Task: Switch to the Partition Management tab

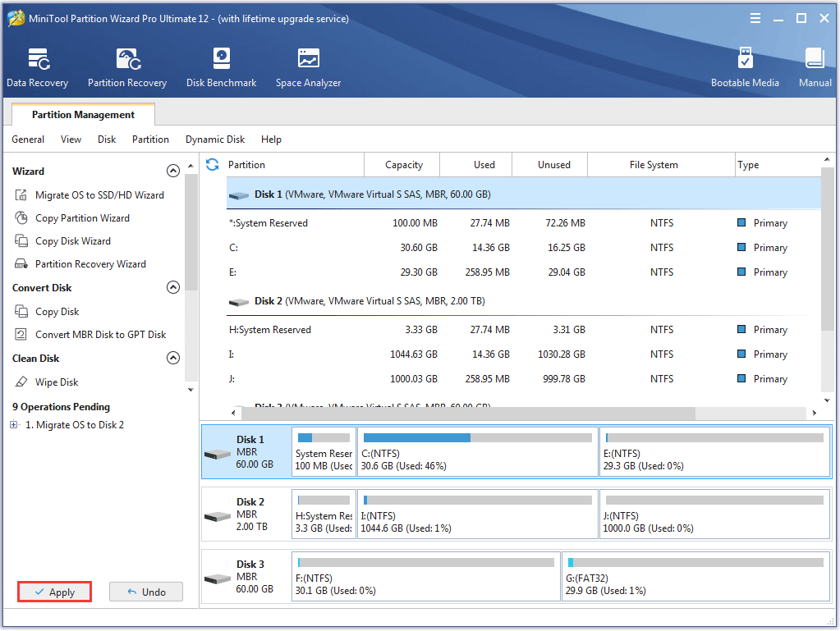Action: tap(83, 115)
